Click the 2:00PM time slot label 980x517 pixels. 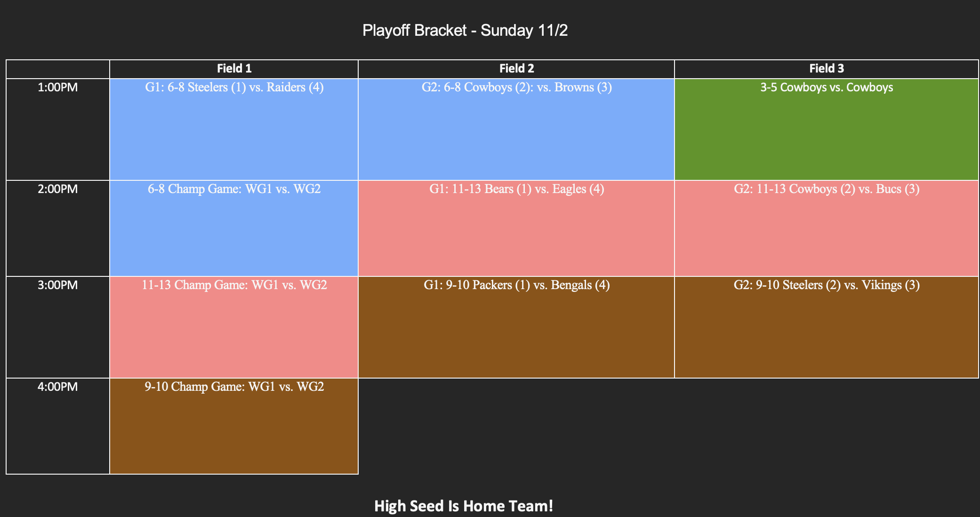[x=58, y=189]
